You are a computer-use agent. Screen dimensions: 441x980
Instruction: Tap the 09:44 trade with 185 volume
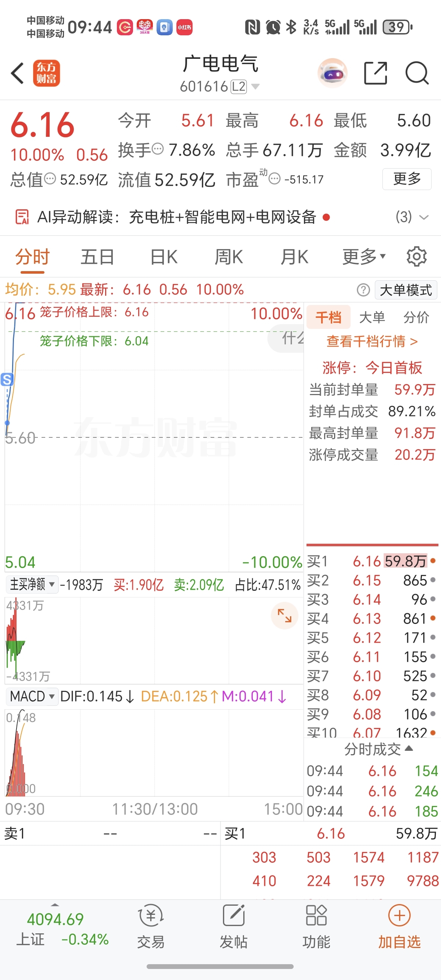click(372, 811)
